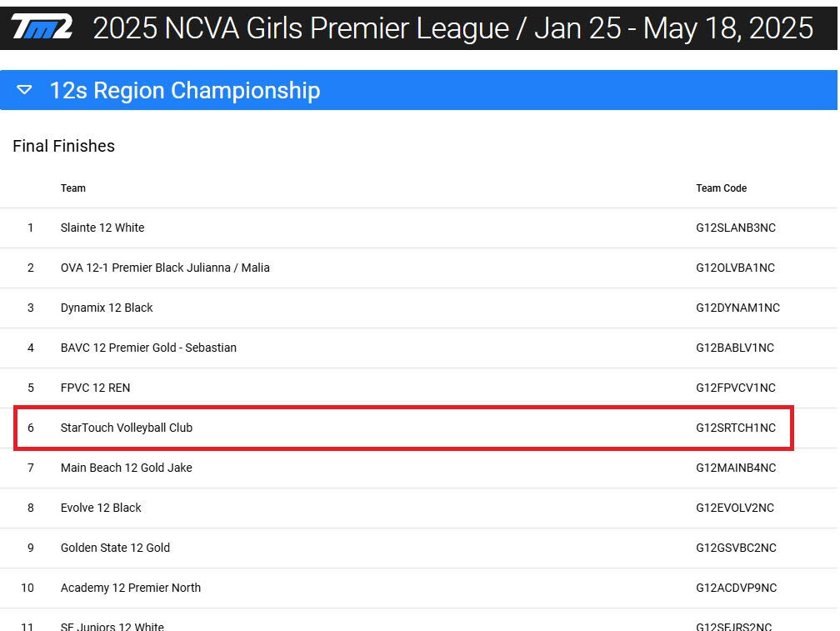Viewport: 840px width, 631px height.
Task: Select Evolve 12 Black team
Action: pos(101,508)
